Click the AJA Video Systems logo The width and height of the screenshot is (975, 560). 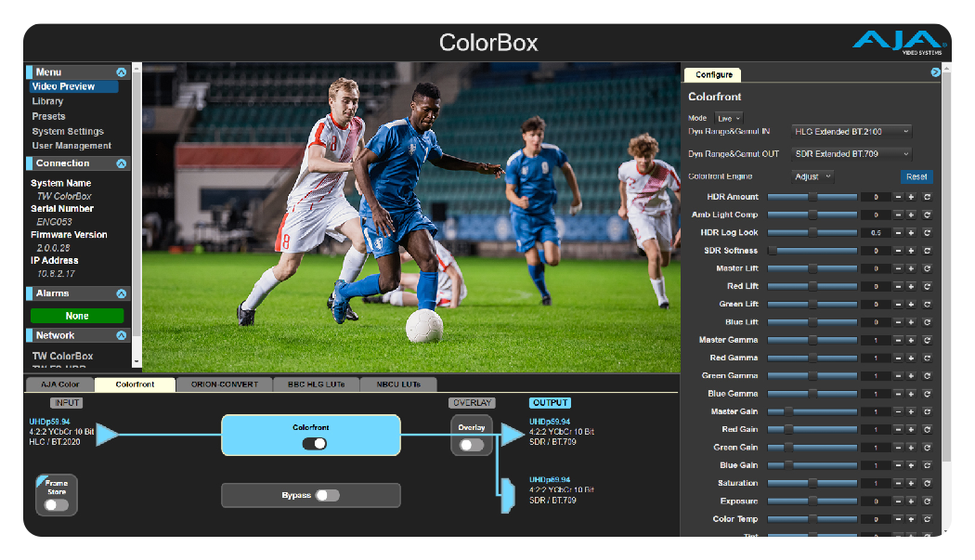[x=899, y=43]
